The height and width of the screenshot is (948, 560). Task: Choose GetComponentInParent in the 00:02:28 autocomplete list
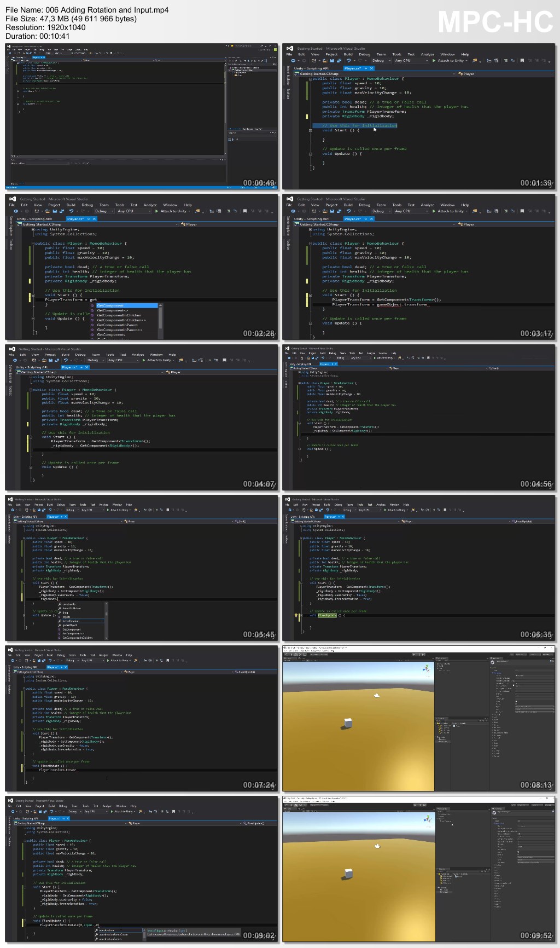[x=118, y=325]
